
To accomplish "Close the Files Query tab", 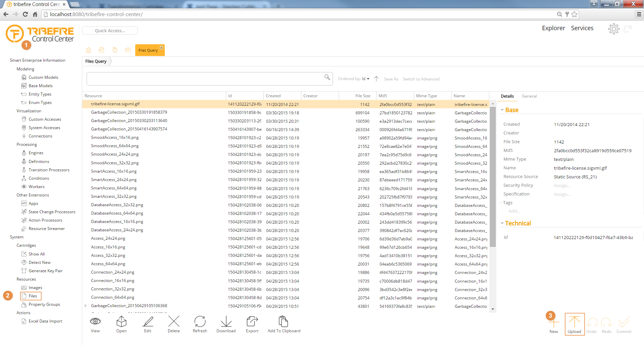I will pyautogui.click(x=161, y=48).
